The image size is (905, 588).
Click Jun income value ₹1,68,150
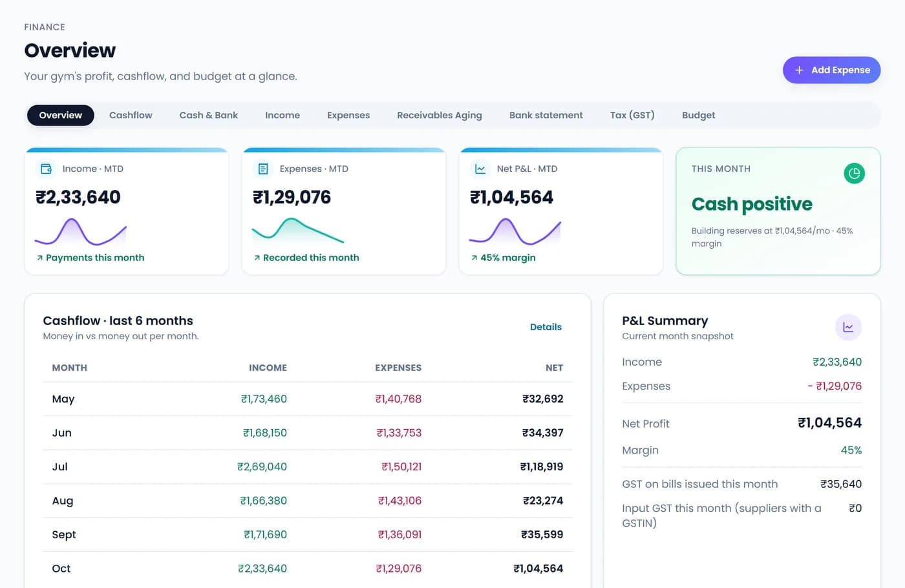click(x=265, y=433)
